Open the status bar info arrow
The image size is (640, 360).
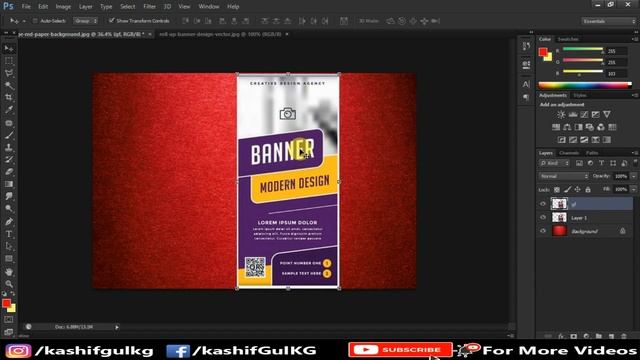(x=117, y=327)
